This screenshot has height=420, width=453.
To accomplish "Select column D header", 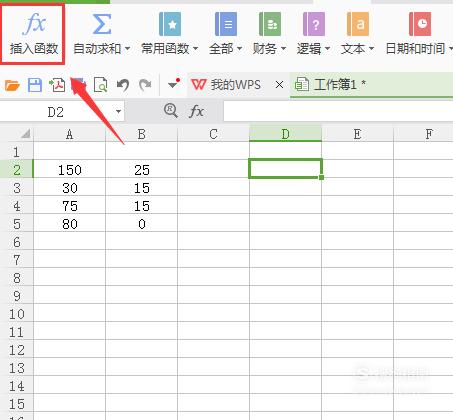I will point(285,134).
